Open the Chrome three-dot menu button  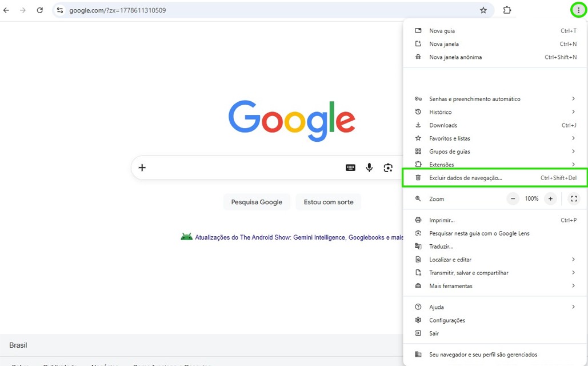[578, 10]
